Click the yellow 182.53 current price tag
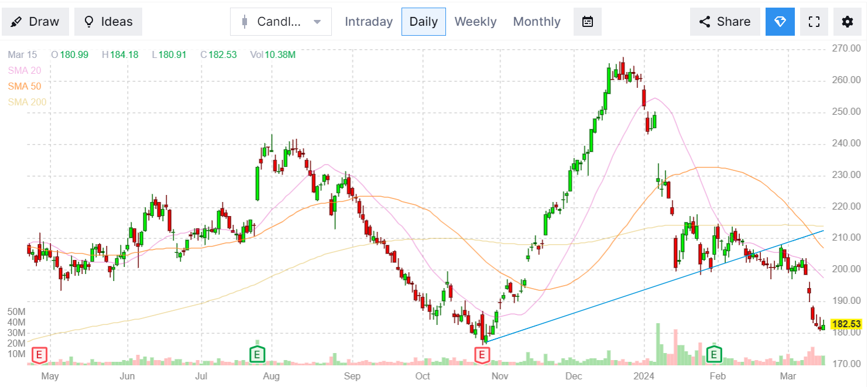868x387 pixels. click(x=846, y=324)
